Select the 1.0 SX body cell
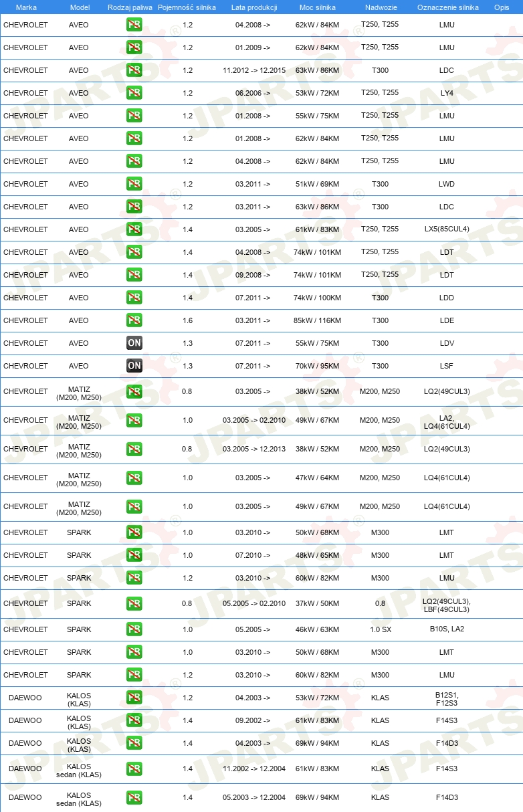This screenshot has width=523, height=812. (x=380, y=629)
